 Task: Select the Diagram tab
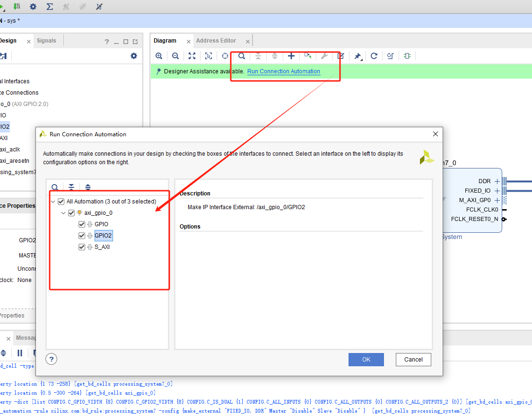click(x=165, y=41)
